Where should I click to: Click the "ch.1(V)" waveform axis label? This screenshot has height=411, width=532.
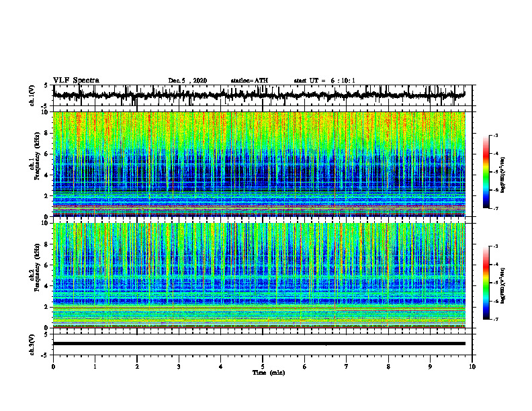32,95
